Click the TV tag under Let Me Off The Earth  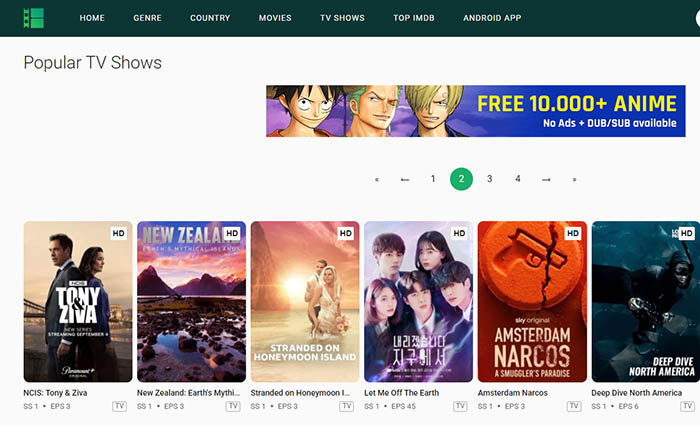[460, 406]
